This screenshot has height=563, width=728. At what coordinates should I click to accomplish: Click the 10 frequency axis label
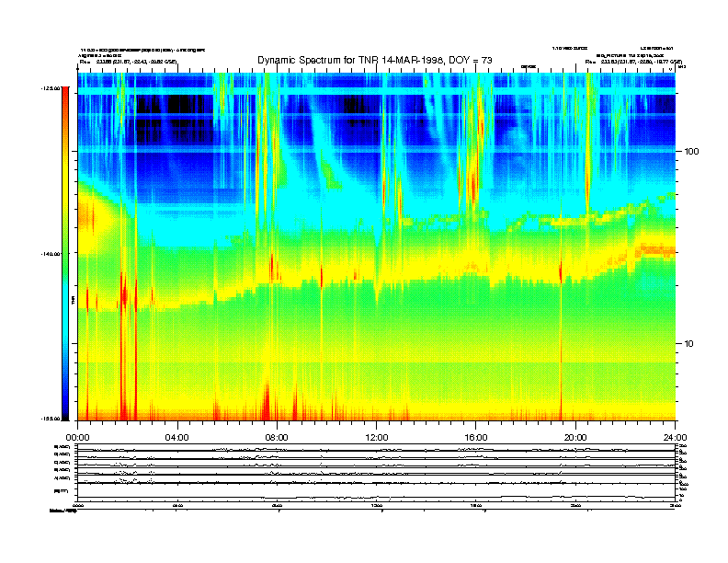coord(689,344)
